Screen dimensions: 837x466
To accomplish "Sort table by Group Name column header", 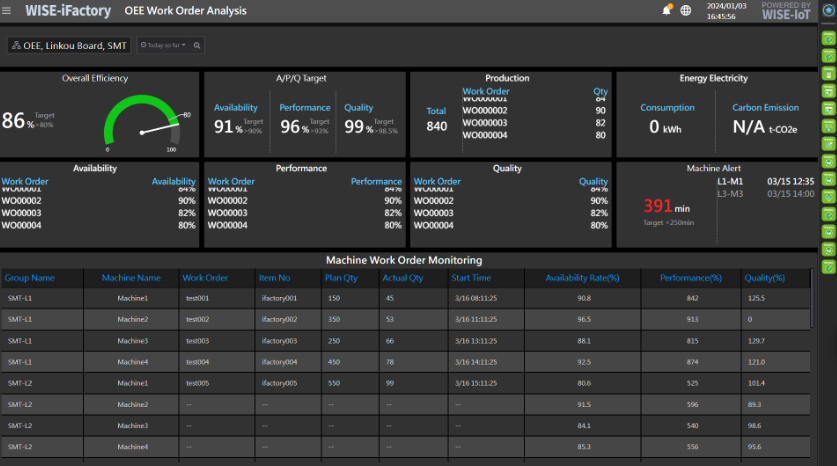I will click(30, 278).
